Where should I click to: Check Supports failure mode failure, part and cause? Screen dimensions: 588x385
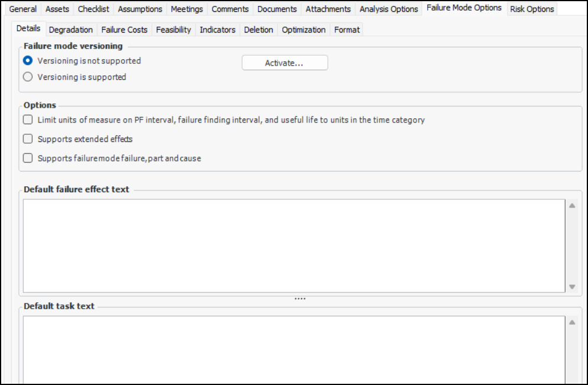pos(28,158)
